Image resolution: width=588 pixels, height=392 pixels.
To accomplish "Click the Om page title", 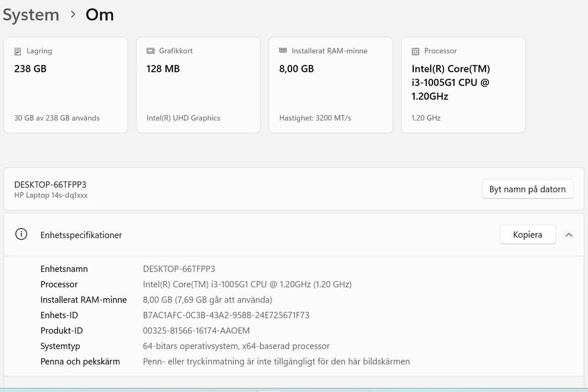I will (x=99, y=15).
